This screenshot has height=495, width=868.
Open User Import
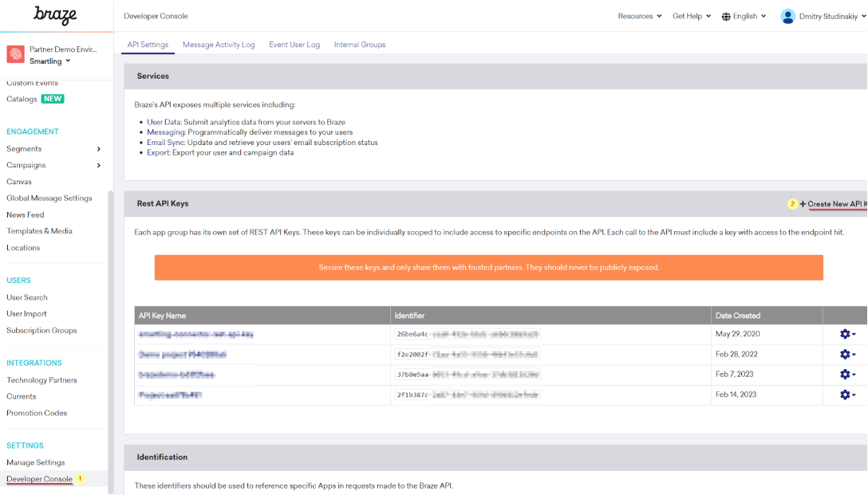click(26, 313)
